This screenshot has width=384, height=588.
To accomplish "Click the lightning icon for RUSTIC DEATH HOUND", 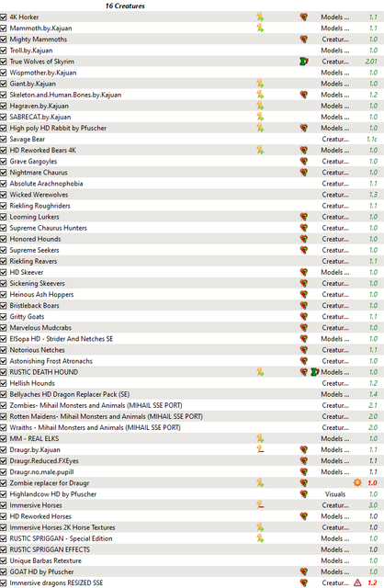I will coord(260,372).
